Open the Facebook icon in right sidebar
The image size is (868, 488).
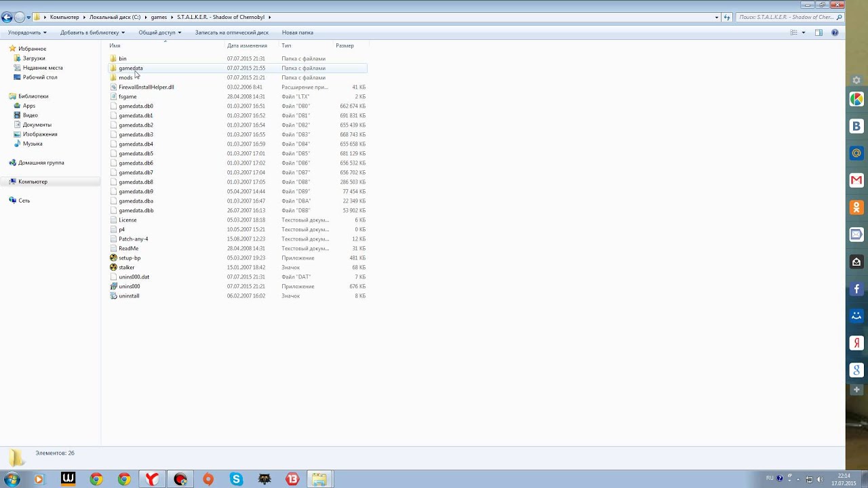856,289
